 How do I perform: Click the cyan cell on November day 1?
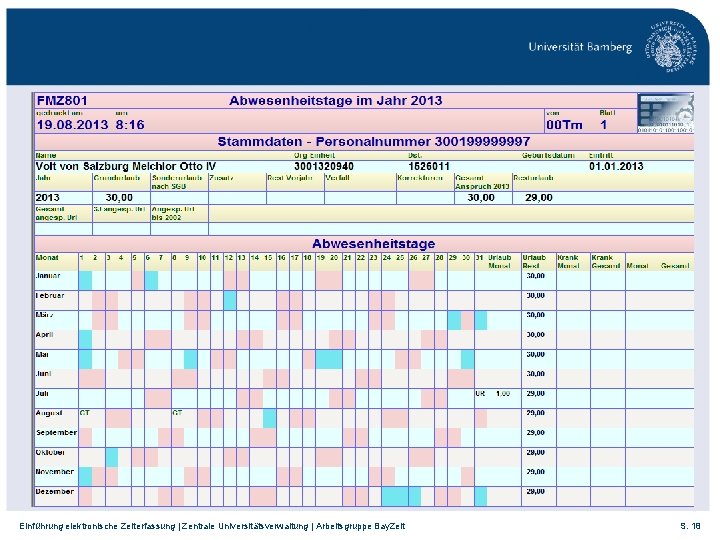tap(85, 477)
